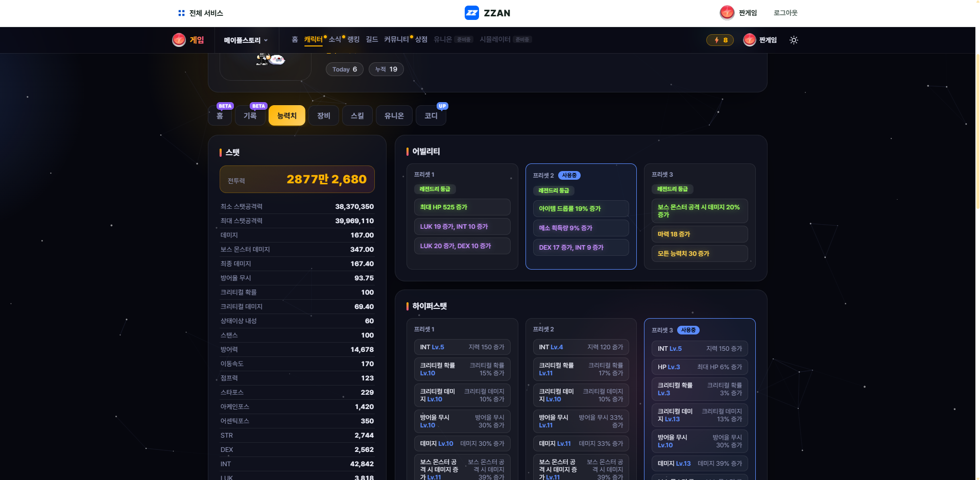Switch to the 기록 tab
980x480 pixels.
[250, 115]
